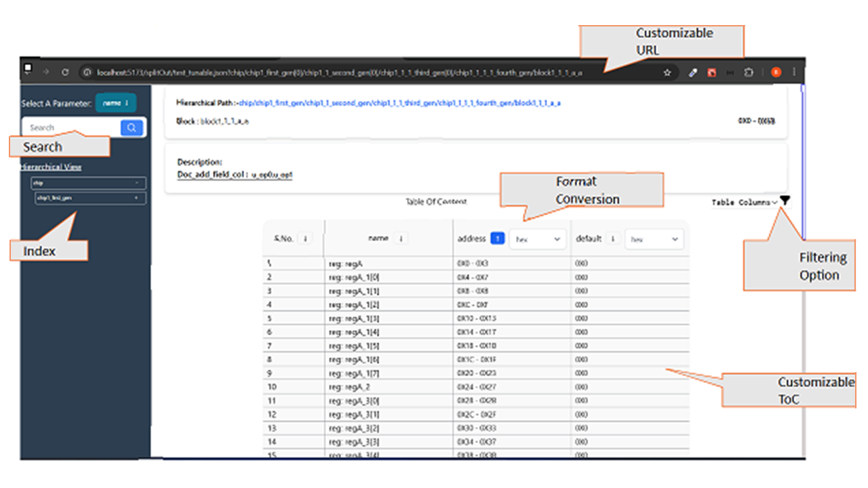Click the blue search magnifier button
Viewport: 868px width, 488px height.
pyautogui.click(x=132, y=127)
